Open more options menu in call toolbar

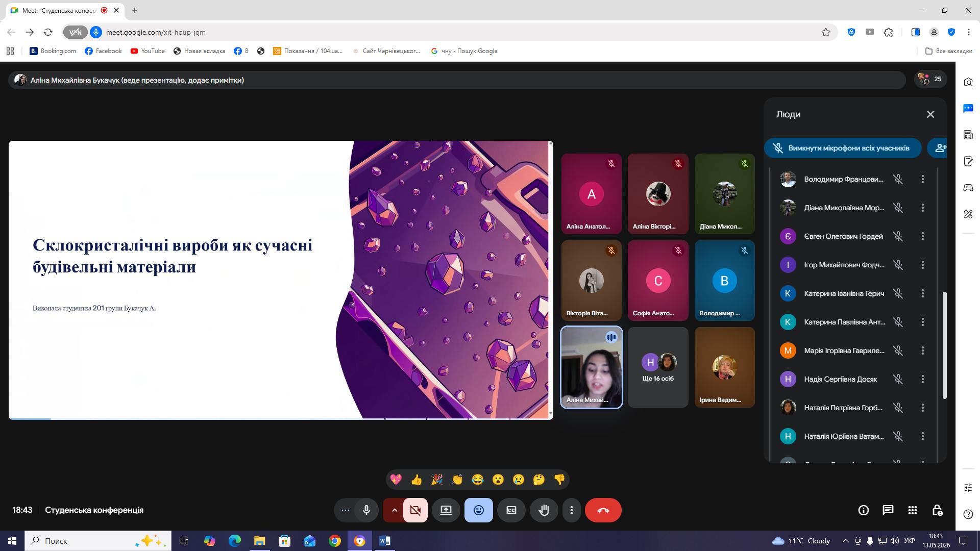tap(572, 510)
